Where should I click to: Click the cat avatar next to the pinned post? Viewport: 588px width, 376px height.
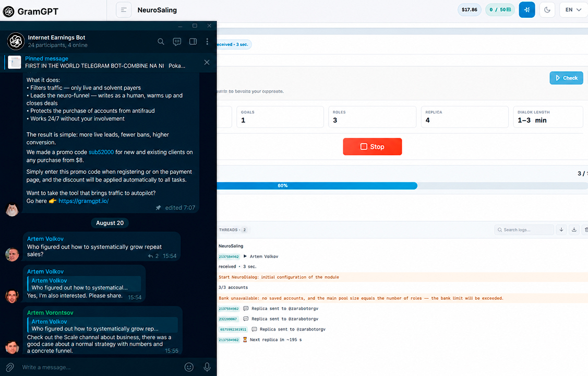pyautogui.click(x=12, y=210)
